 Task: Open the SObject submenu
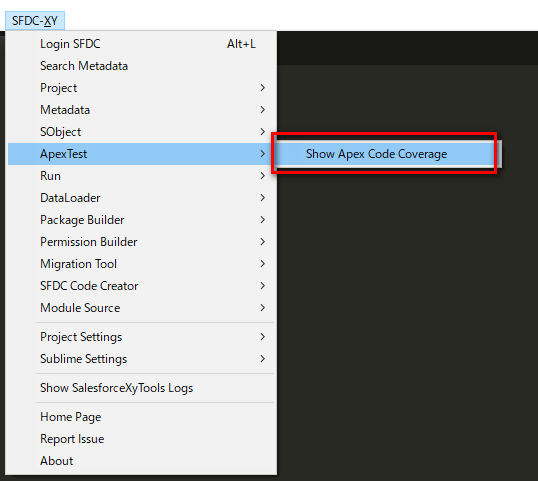[141, 132]
